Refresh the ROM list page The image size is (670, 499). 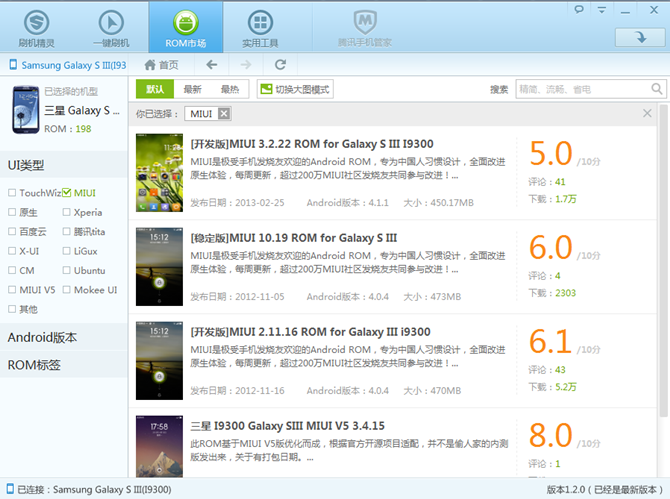(x=280, y=65)
